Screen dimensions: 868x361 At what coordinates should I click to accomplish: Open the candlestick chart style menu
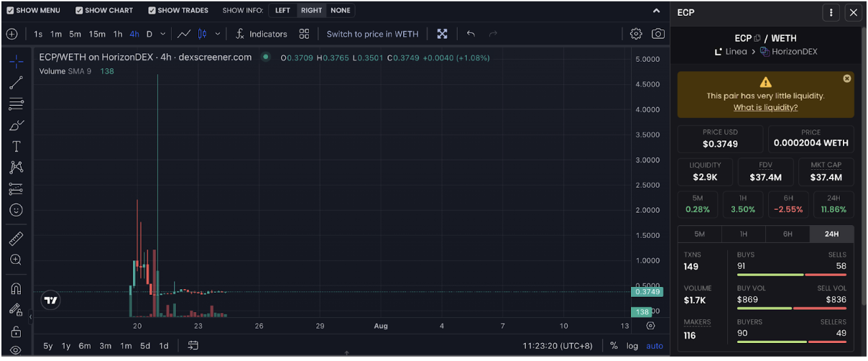click(x=203, y=34)
